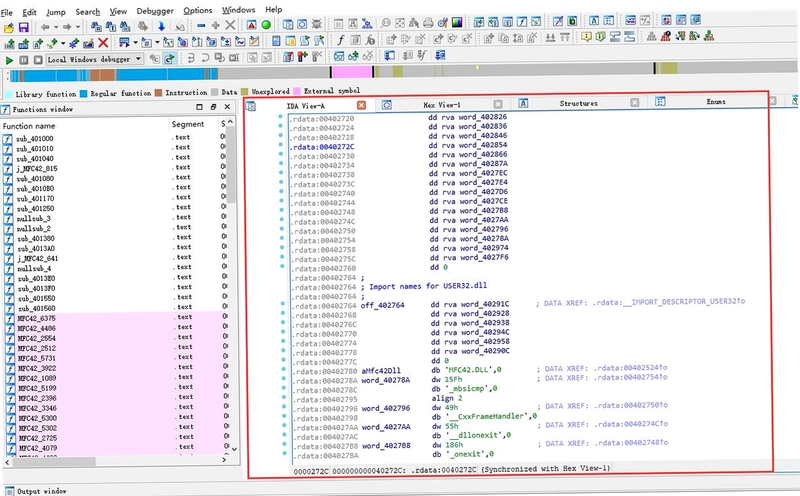
Task: Open the forward arrow history dropdown
Action: coord(78,27)
